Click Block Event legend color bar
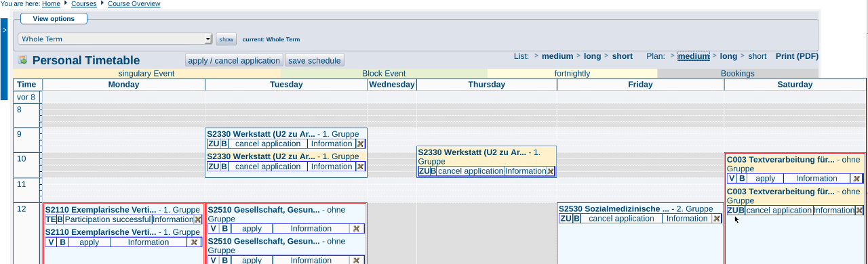This screenshot has width=868, height=264. click(x=384, y=73)
